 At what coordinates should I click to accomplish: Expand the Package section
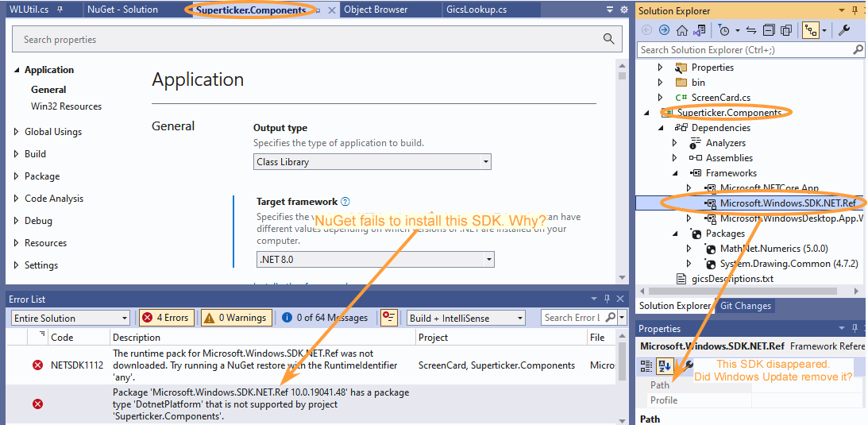point(16,176)
